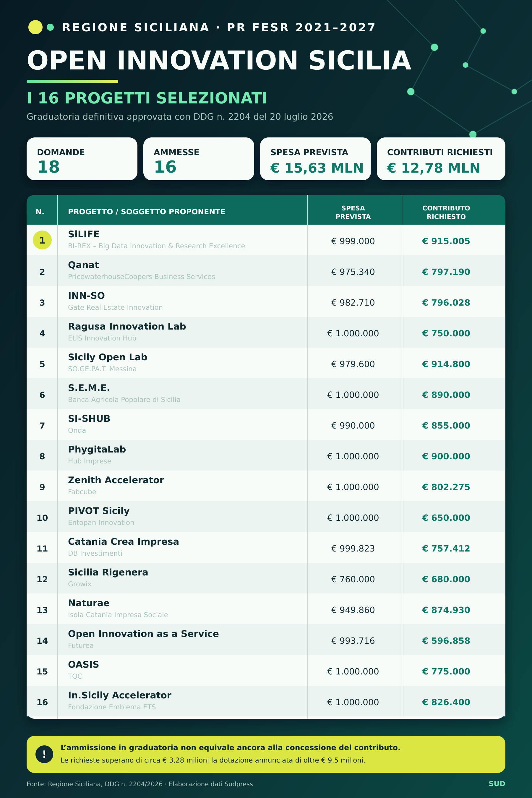Click PricewaterhouseCoopers Business Services text
The image size is (532, 798).
click(142, 277)
